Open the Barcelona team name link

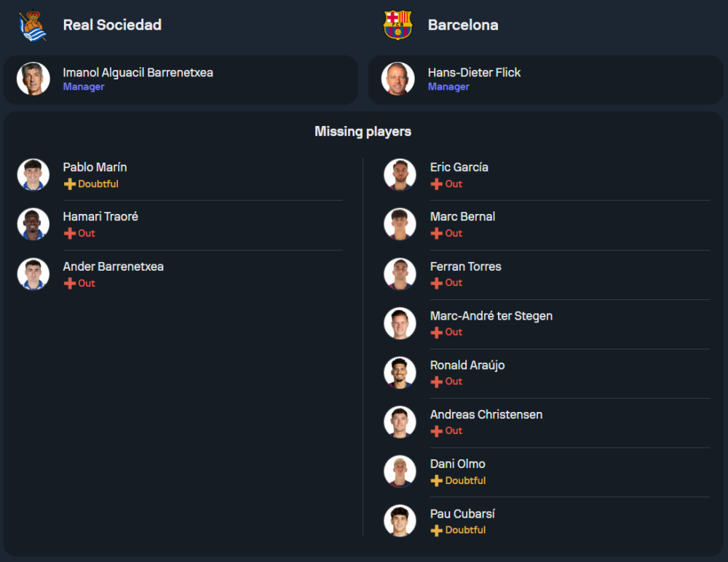point(463,25)
